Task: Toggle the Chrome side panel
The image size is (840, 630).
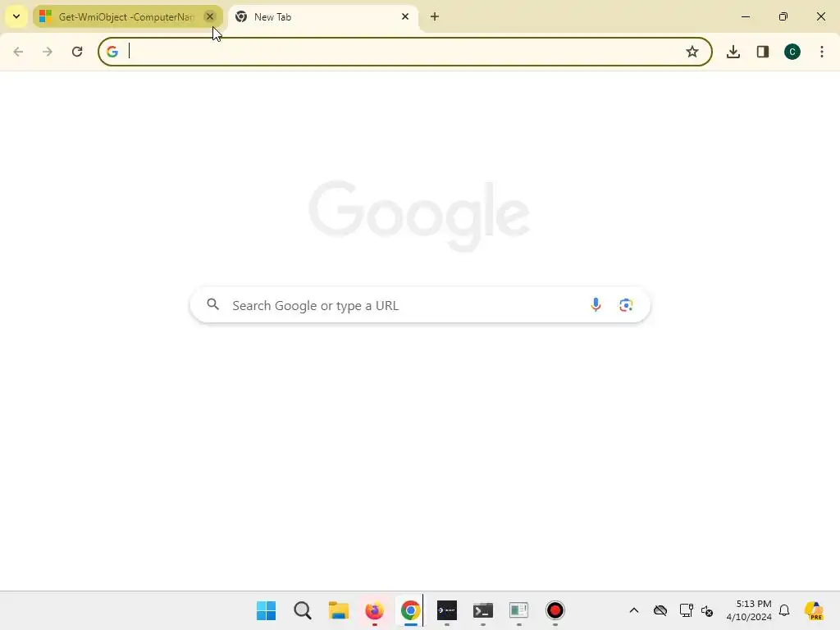Action: [x=763, y=52]
